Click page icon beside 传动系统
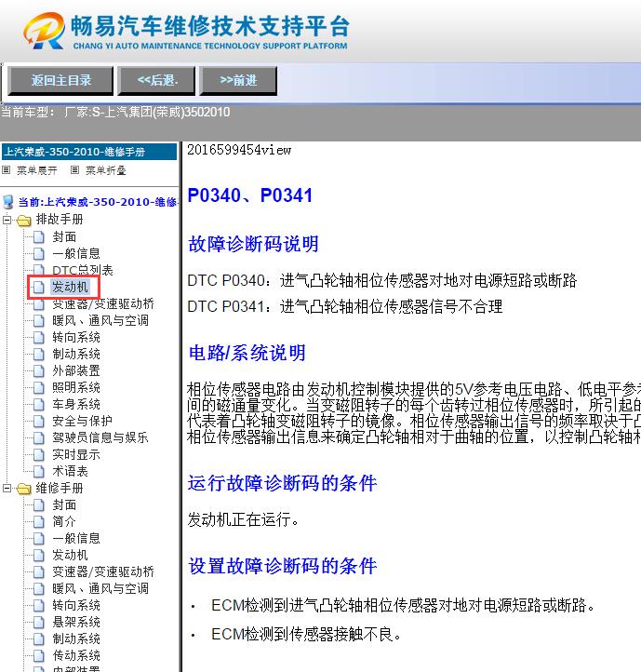The height and width of the screenshot is (672, 641). (x=39, y=655)
